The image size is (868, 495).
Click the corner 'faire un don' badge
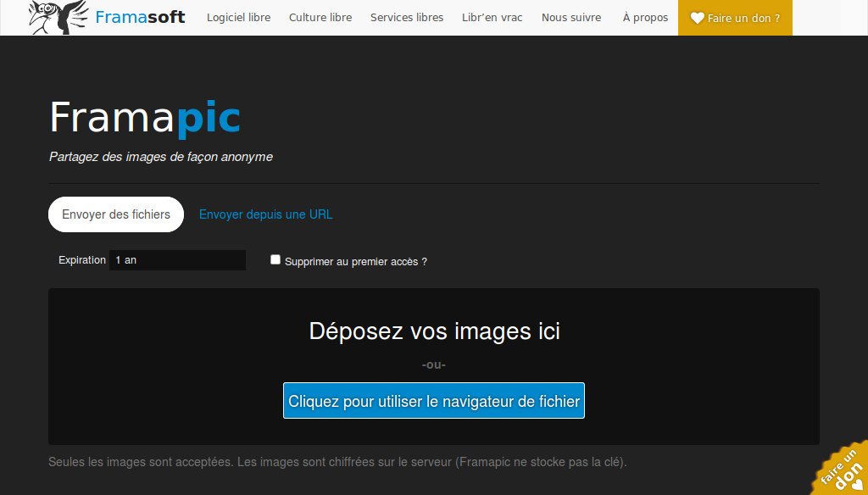coord(842,470)
